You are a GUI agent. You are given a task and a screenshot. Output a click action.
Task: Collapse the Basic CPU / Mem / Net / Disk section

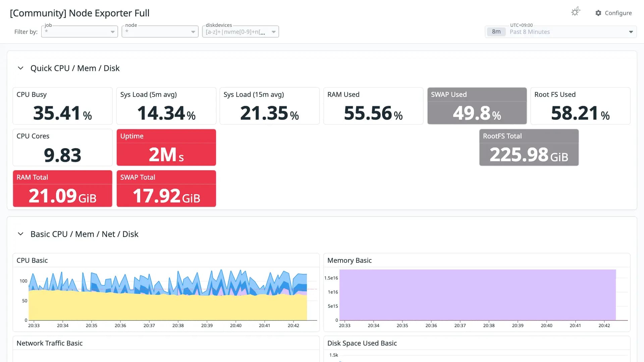[20, 234]
